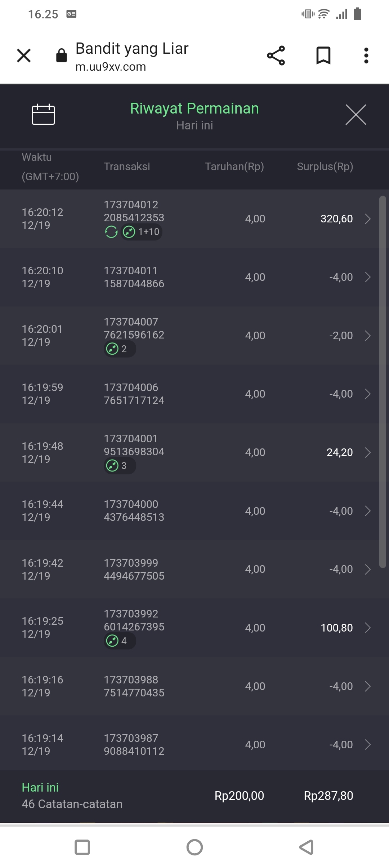Screen dimensions: 389x868
Task: Bookmark this page with the bookmark icon
Action: coord(323,56)
